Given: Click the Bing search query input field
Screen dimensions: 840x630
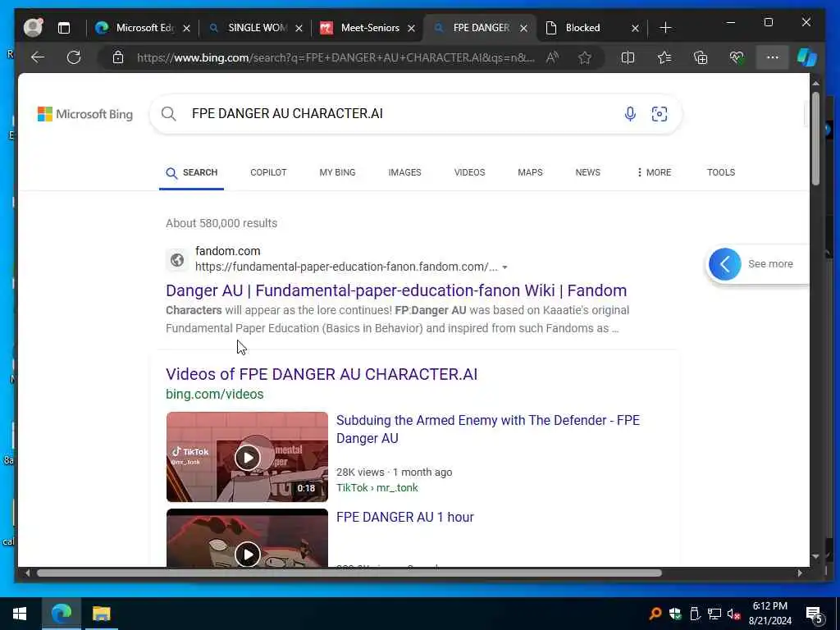Looking at the screenshot, I should click(x=402, y=113).
